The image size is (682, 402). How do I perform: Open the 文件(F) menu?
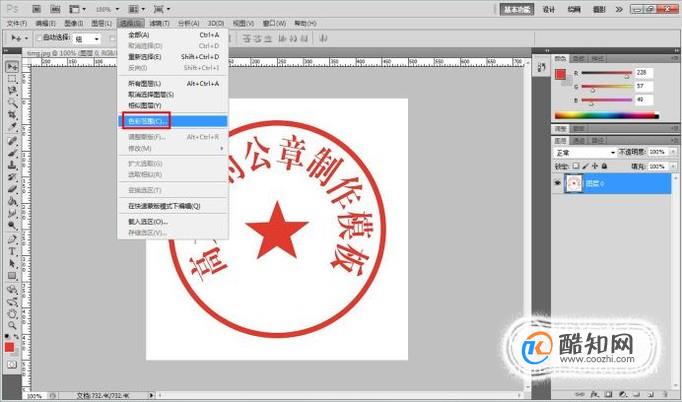tap(17, 23)
